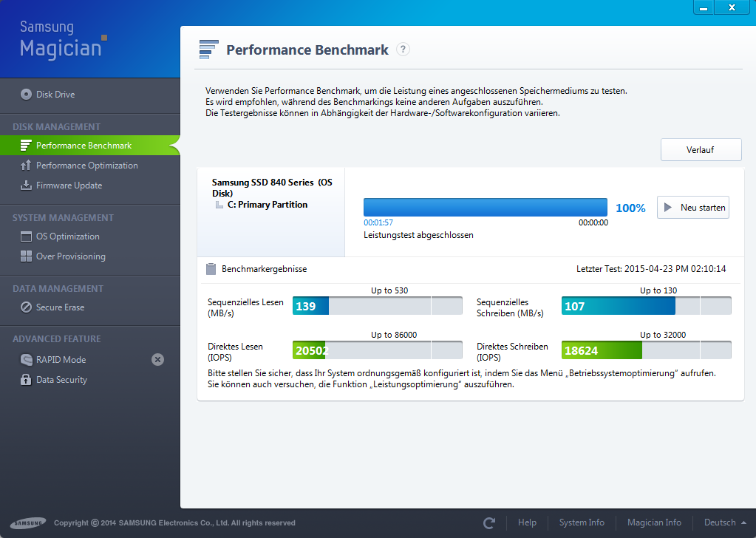Open Over Provisioning
This screenshot has width=756, height=538.
point(70,256)
